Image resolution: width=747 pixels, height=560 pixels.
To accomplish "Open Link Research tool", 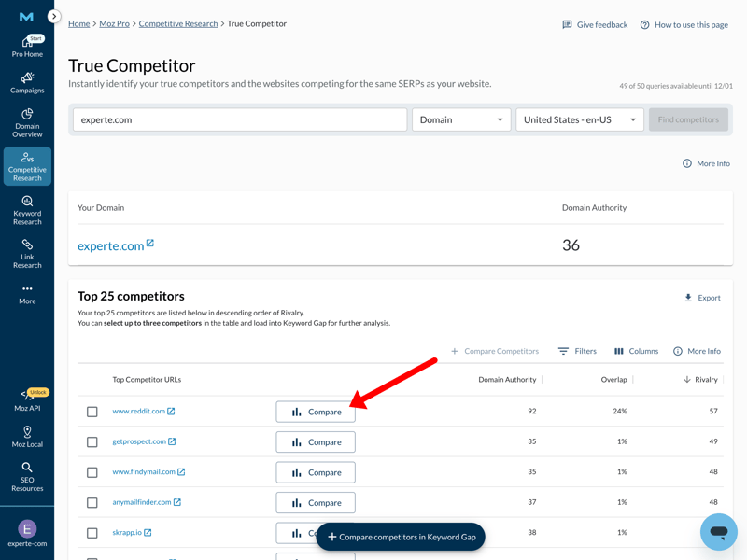I will 27,253.
